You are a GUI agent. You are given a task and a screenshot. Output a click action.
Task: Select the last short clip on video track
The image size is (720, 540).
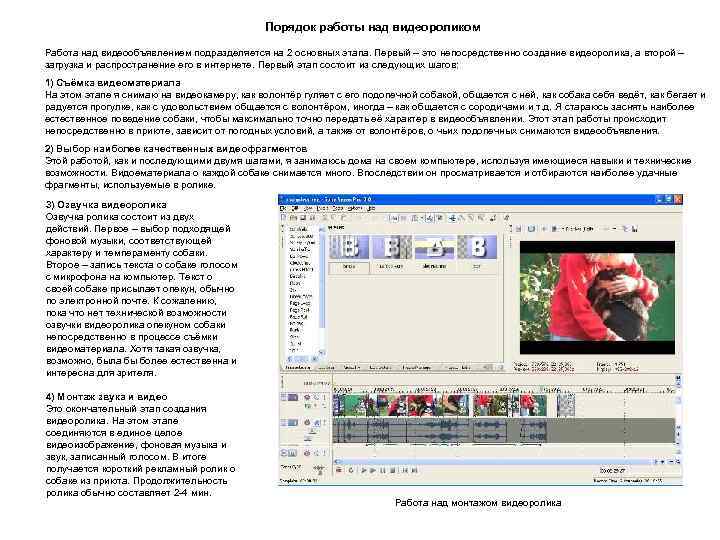[566, 405]
